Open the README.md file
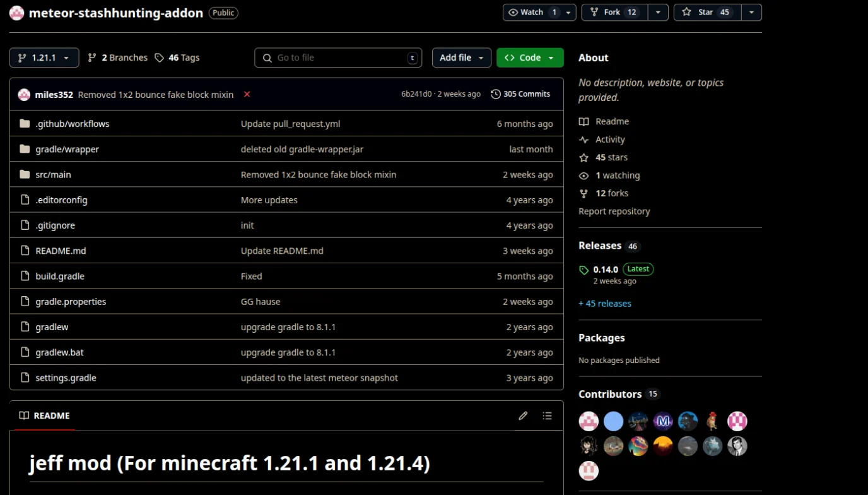 (x=61, y=251)
